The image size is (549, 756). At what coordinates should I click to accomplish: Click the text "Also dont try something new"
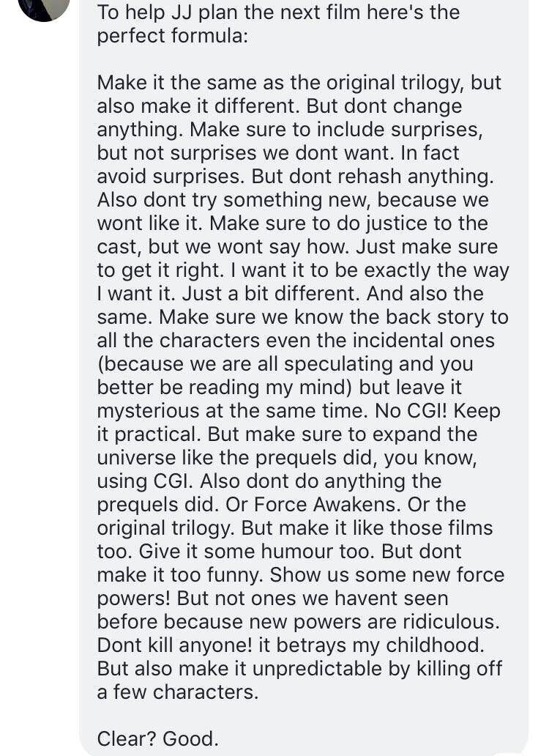(x=234, y=200)
